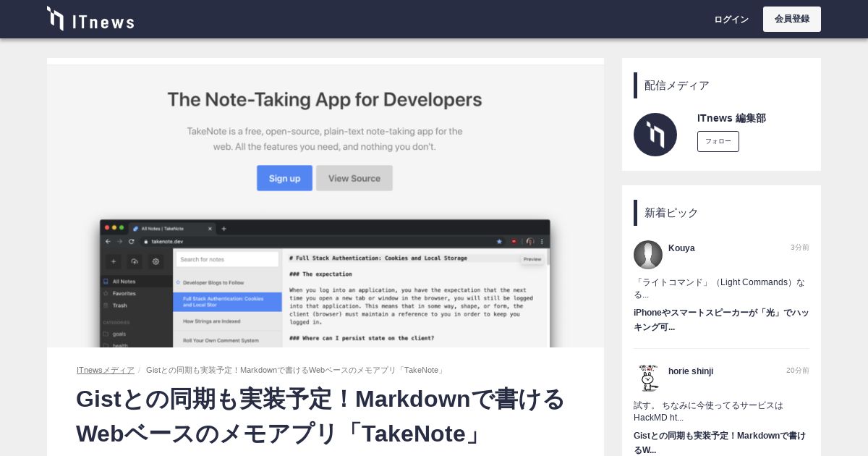Open sidebar article Gistとの同期も実装予定！Markdownで書けるW...

720,442
